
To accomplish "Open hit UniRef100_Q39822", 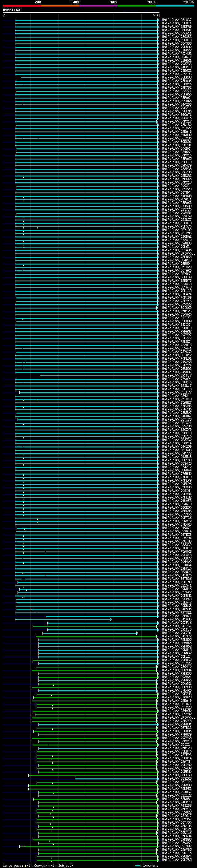I will (177, 812).
